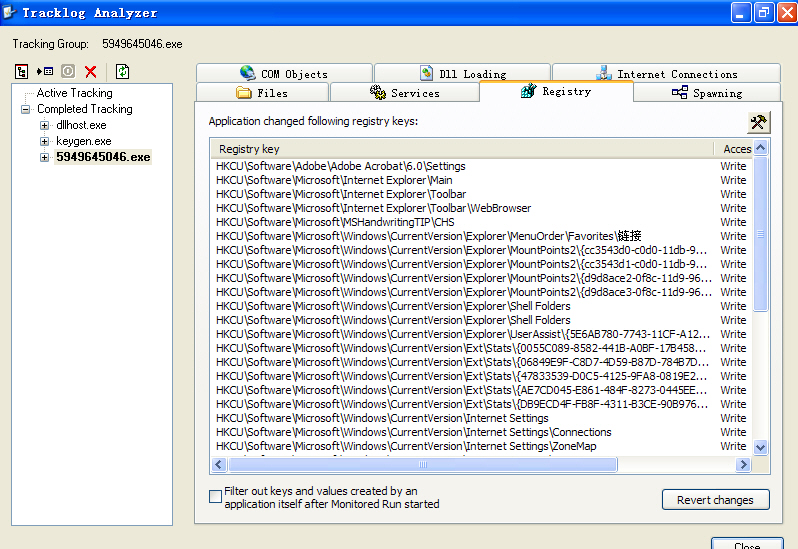798x549 pixels.
Task: Click the Tracklog Analyzer title bar icon
Action: pos(9,12)
